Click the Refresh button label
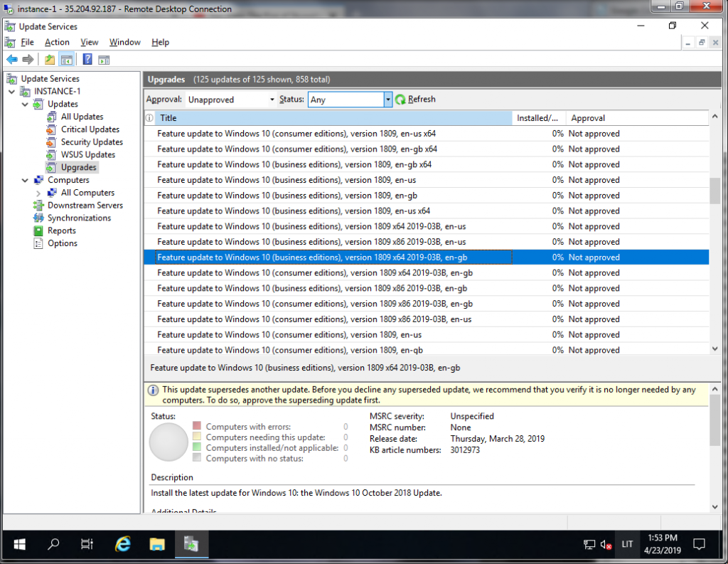728x564 pixels. [422, 100]
